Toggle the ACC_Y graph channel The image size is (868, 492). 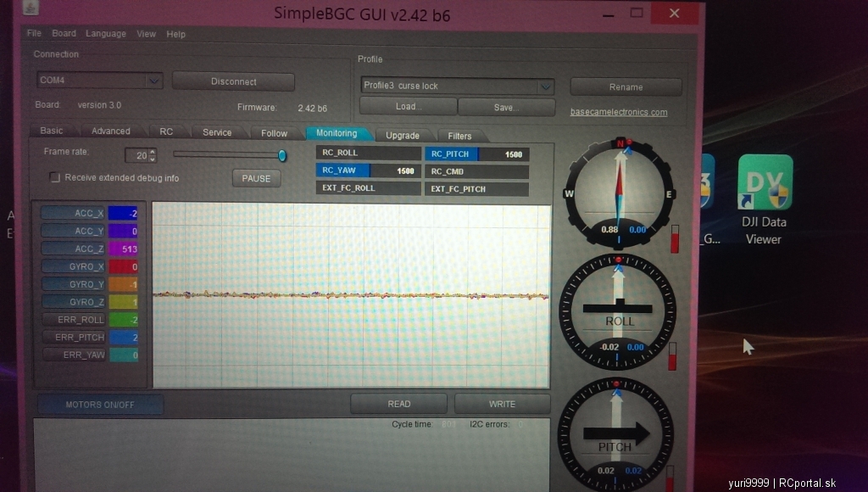click(73, 231)
